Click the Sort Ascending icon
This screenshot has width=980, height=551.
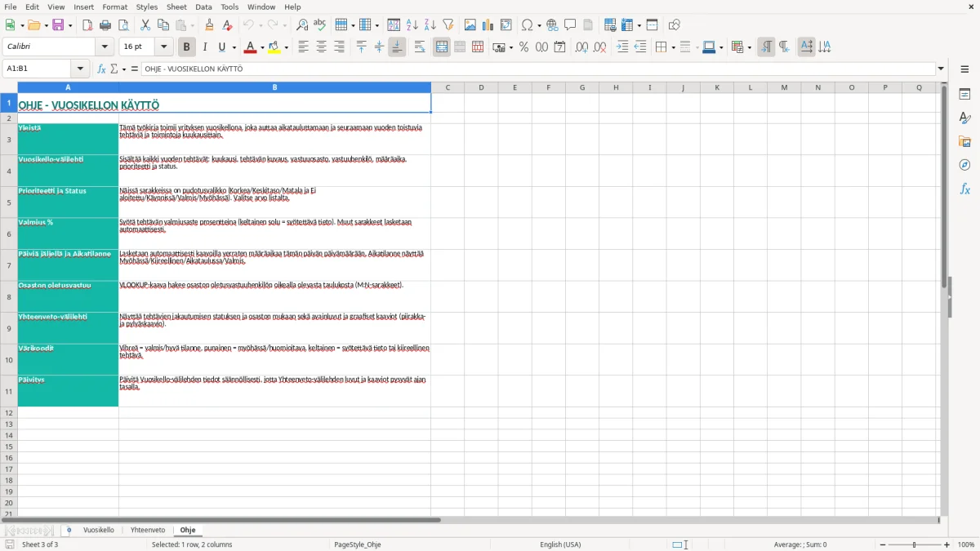click(412, 25)
